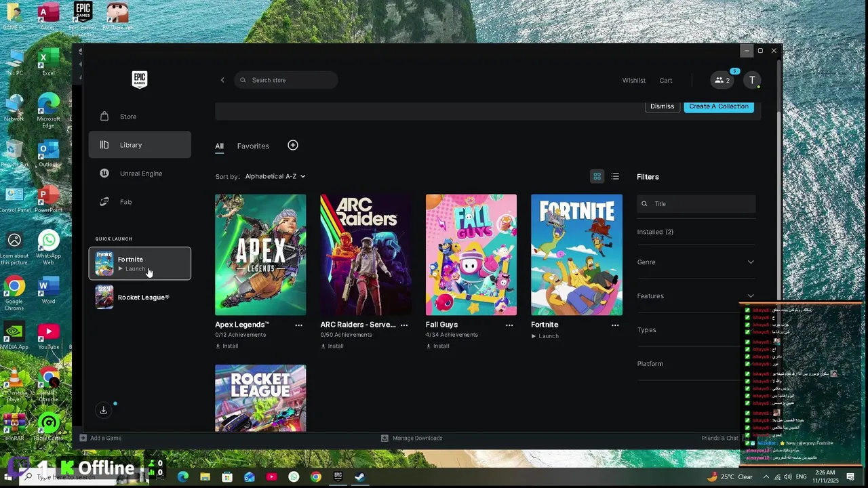Viewport: 868px width, 488px height.
Task: Open Recycle Bin on desktop
Action: click(14, 154)
